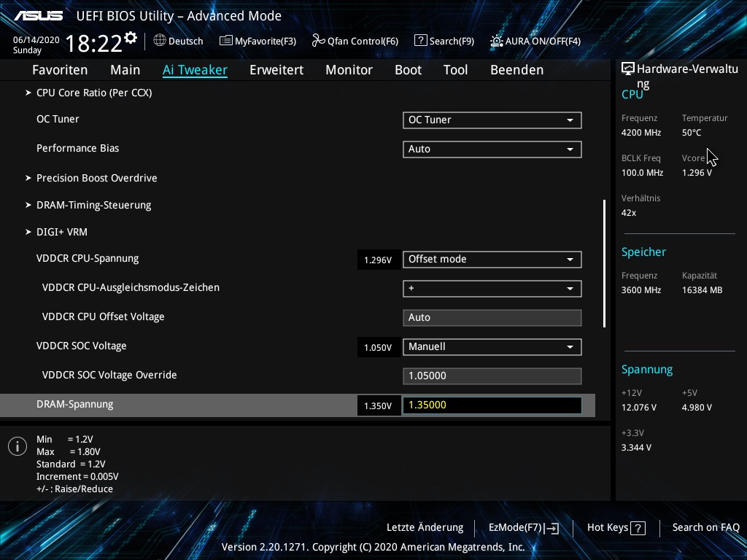Click the +12V 12.076 V value
The width and height of the screenshot is (747, 560).
pyautogui.click(x=639, y=408)
